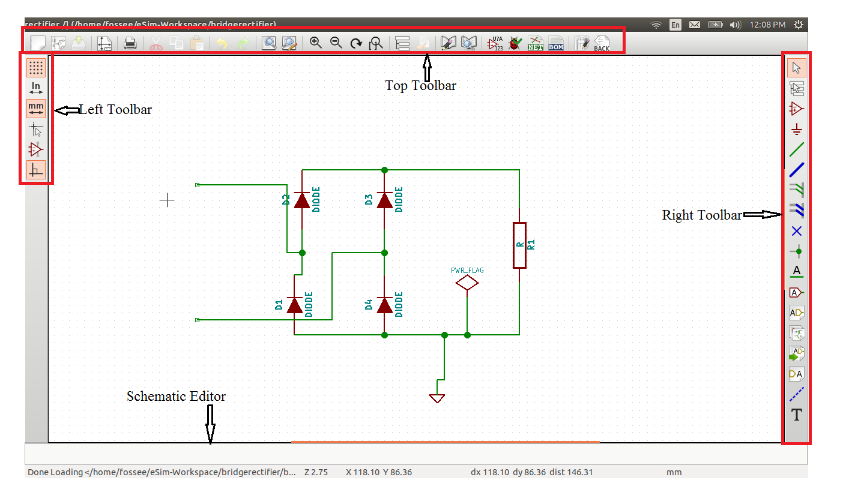Open the Find and replace tool
Image resolution: width=843 pixels, height=504 pixels.
[x=289, y=43]
